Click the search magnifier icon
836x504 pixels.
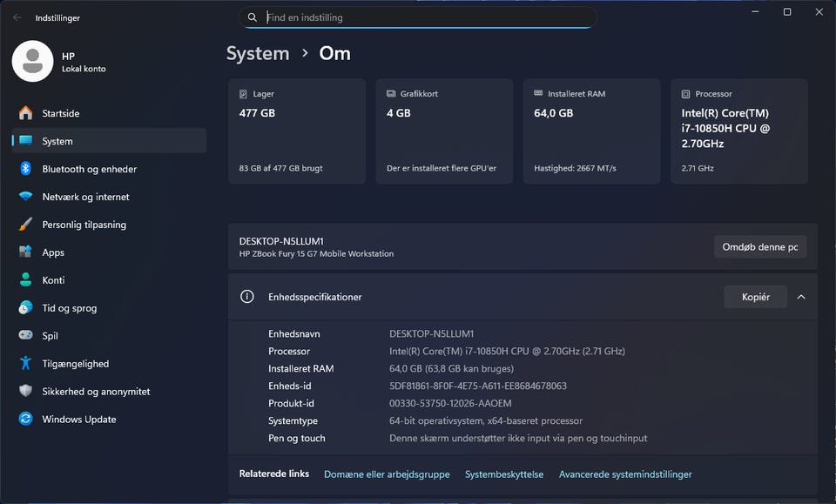tap(253, 17)
